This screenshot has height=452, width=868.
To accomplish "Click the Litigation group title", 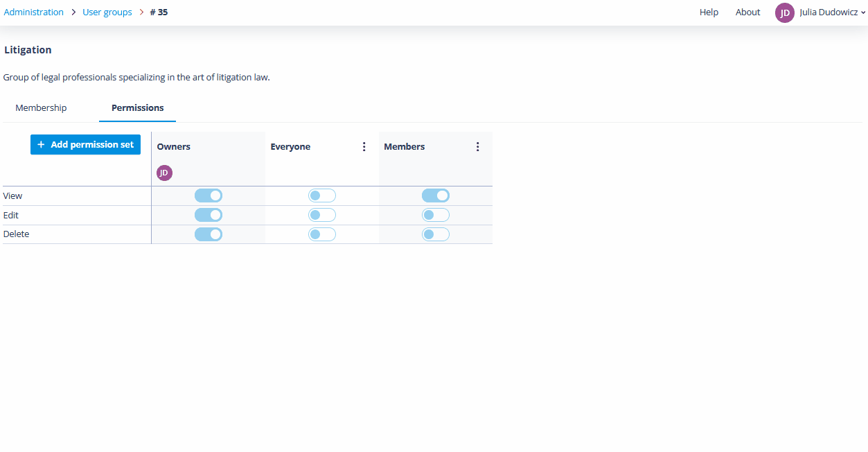I will click(28, 50).
